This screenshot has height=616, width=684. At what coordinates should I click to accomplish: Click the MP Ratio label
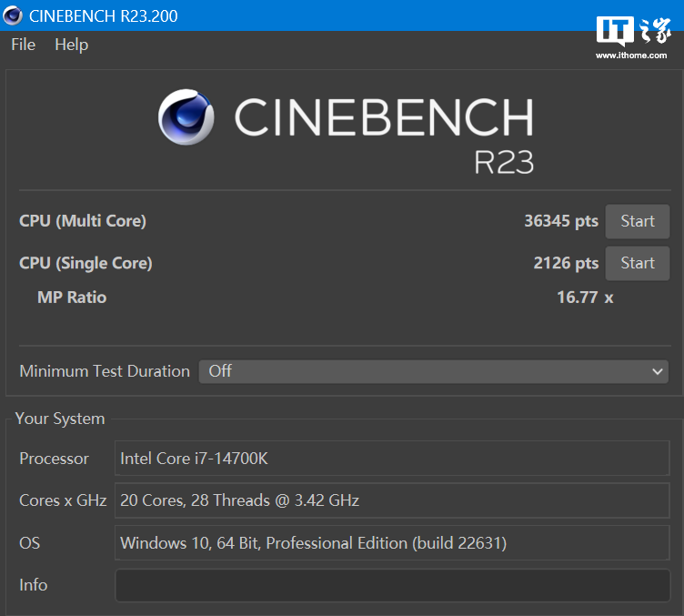tap(72, 298)
